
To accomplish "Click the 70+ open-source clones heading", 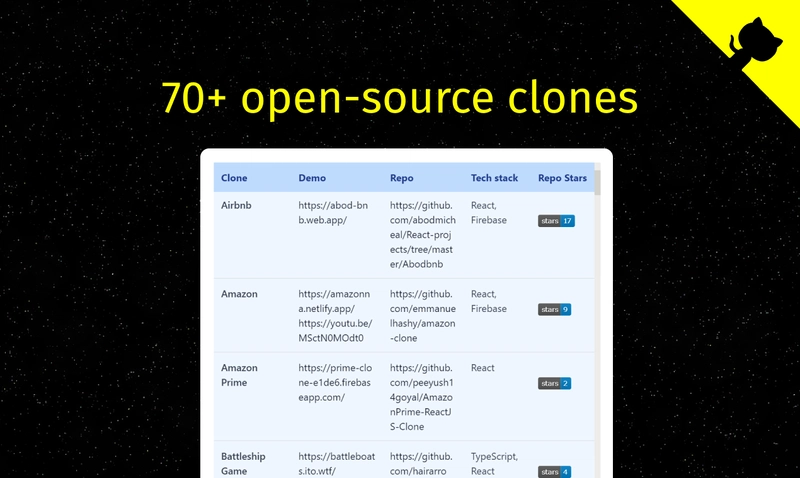I will tap(399, 97).
